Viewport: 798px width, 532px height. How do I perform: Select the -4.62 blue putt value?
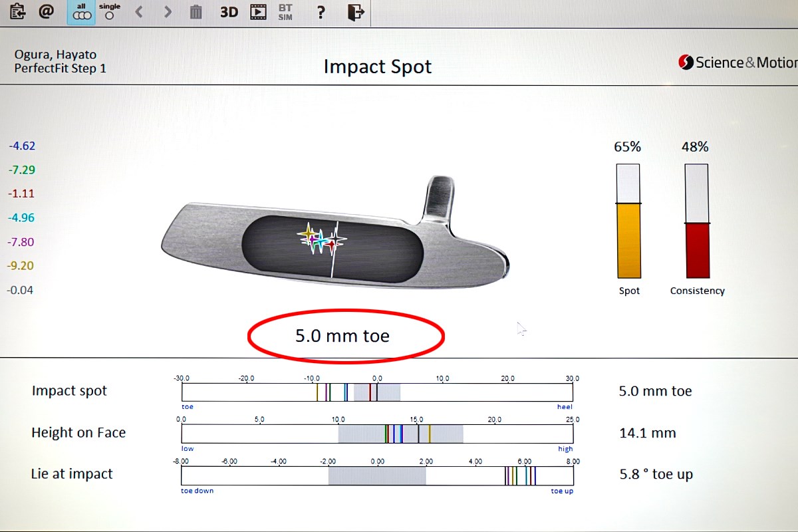[x=22, y=146]
